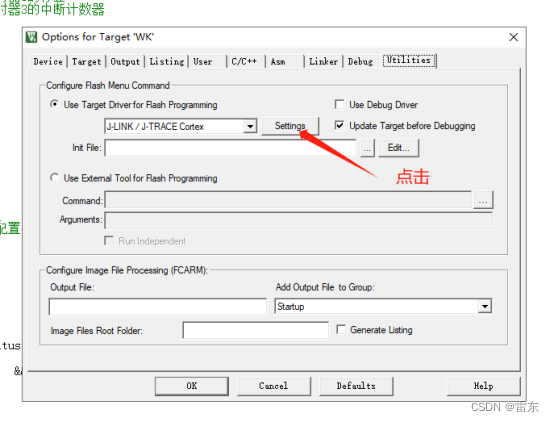The width and height of the screenshot is (554, 422).
Task: Open the J-LINK / J-TRACE Cortex driver dropdown
Action: tap(250, 126)
